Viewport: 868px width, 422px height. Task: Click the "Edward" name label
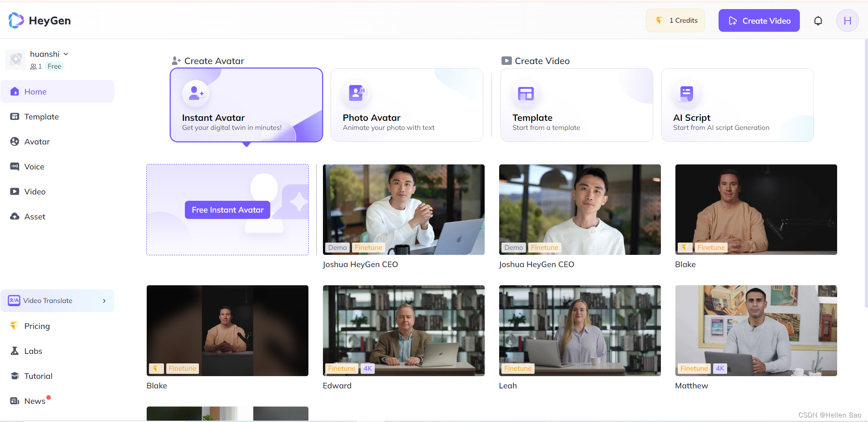[x=337, y=386]
